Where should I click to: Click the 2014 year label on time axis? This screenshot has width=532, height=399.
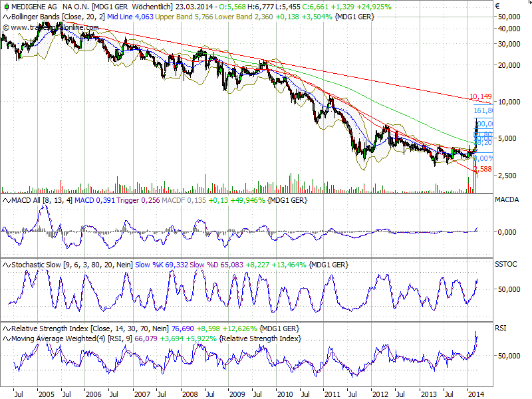point(475,394)
